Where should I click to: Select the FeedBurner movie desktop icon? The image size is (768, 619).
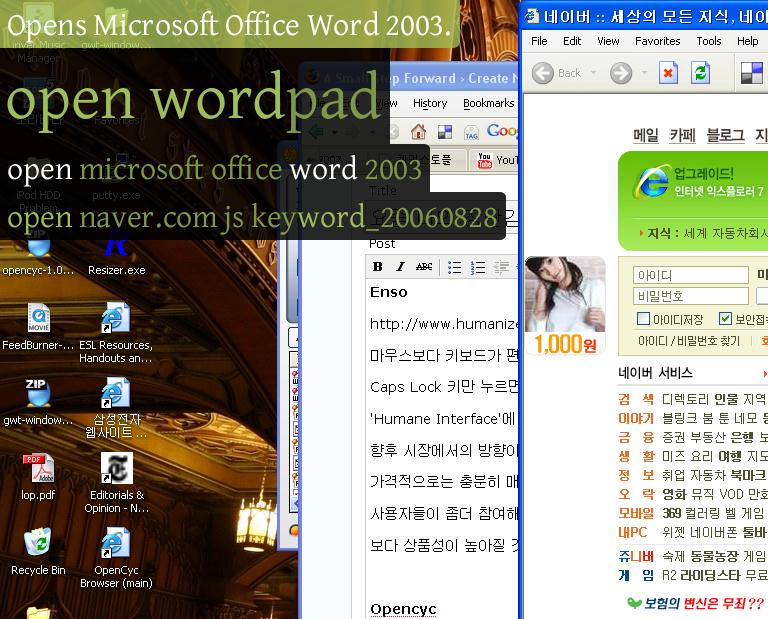click(38, 326)
